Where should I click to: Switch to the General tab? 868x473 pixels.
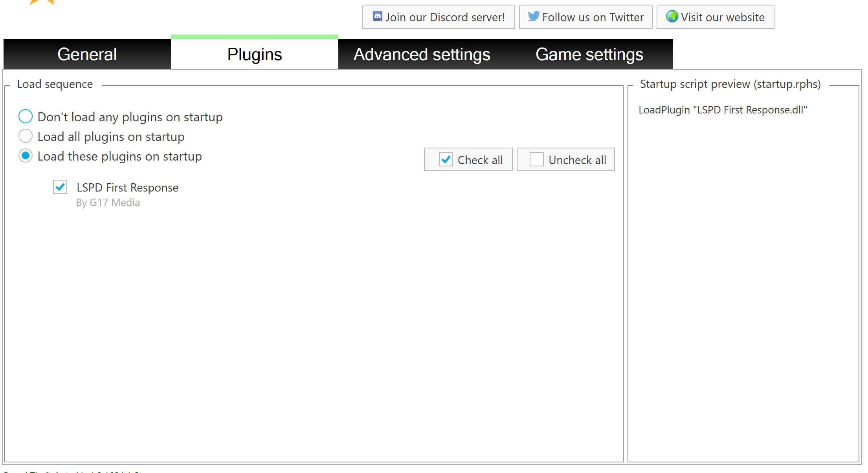(87, 54)
